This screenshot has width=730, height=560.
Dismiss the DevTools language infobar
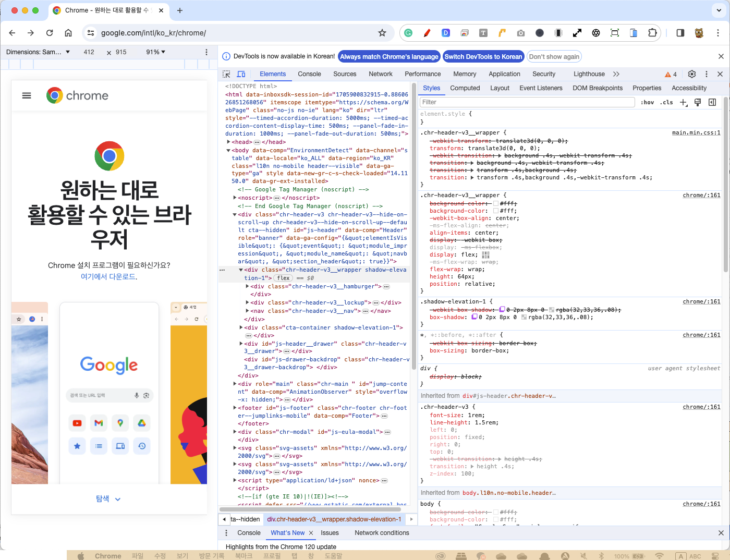[721, 56]
